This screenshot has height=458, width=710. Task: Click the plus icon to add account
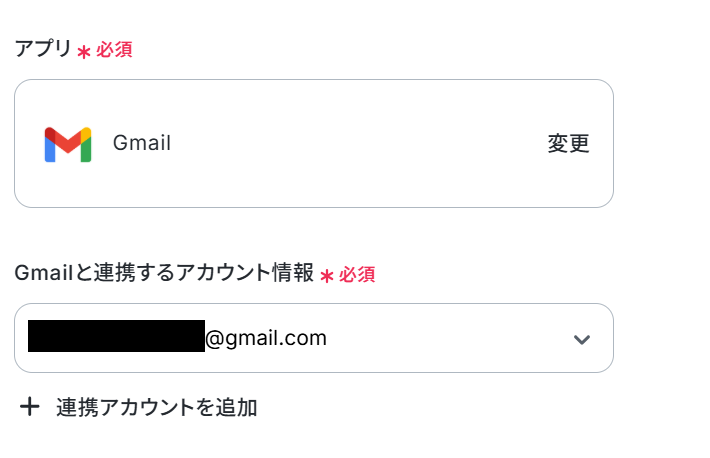pyautogui.click(x=30, y=406)
